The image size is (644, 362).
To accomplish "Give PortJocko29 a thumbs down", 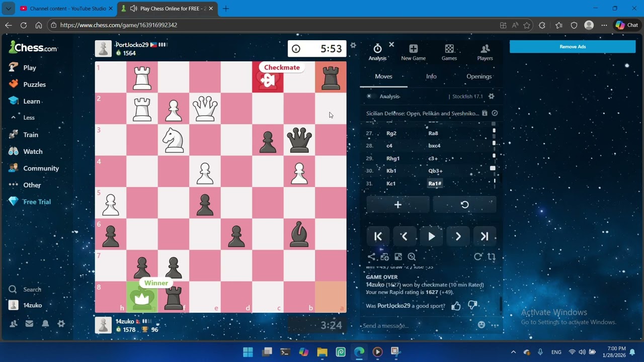I will (472, 306).
